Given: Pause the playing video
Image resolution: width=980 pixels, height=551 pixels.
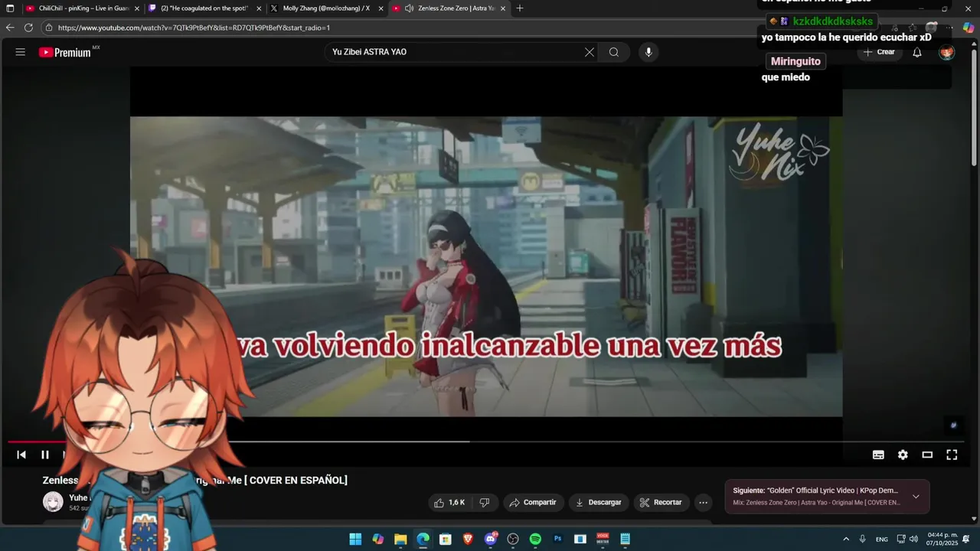Looking at the screenshot, I should [45, 455].
